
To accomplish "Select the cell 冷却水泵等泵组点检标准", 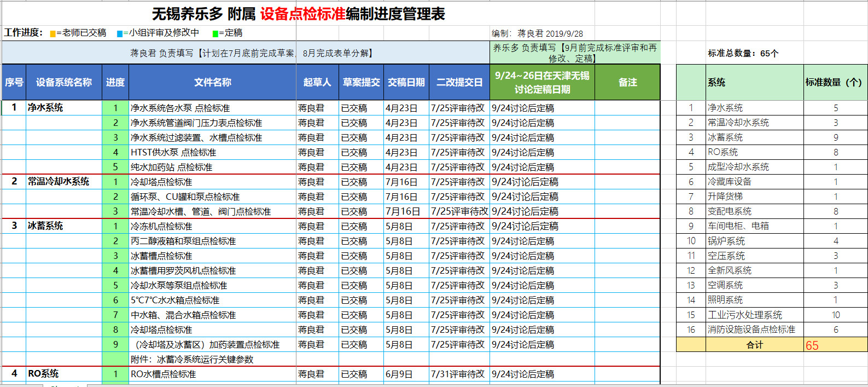I will 213,285.
